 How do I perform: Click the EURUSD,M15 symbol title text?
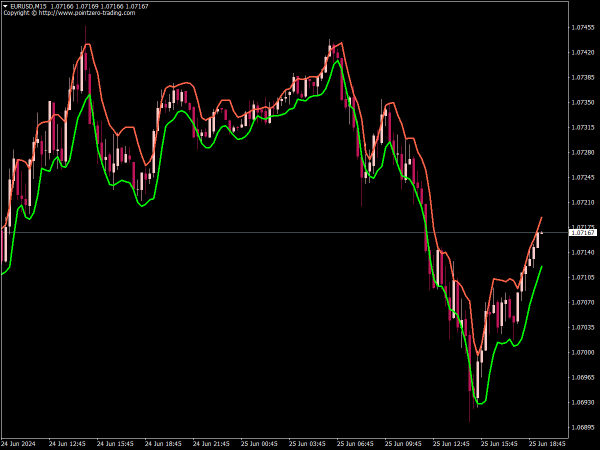tap(26, 6)
